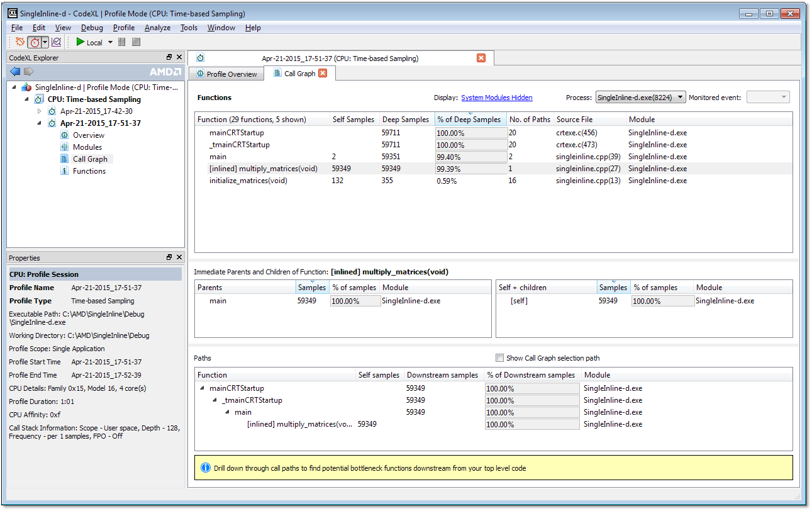Stop profiling with the stop icon
This screenshot has height=511, width=812.
[136, 42]
